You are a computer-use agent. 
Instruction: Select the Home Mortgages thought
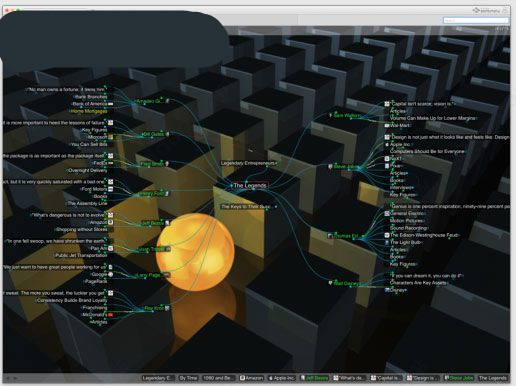[89, 111]
